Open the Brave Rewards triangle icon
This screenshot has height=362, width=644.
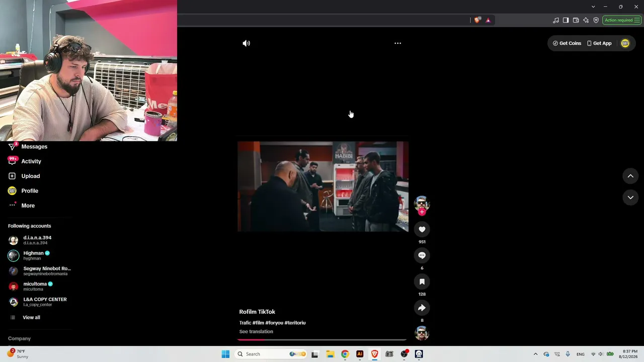pos(488,20)
